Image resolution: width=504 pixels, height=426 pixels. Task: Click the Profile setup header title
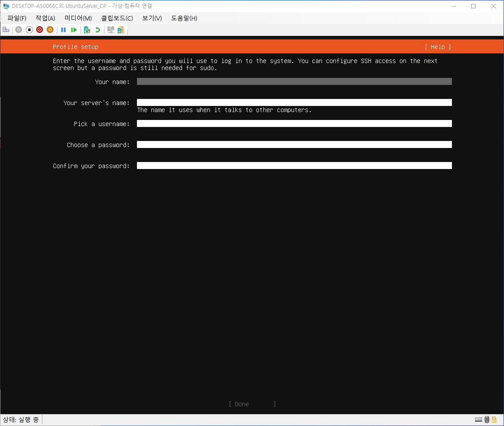coord(76,47)
